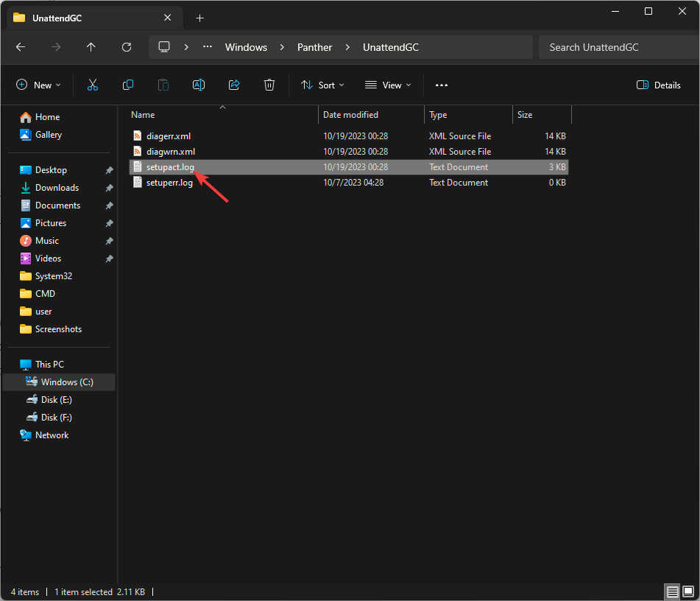700x601 pixels.
Task: Open the See more ellipsis menu
Action: [x=442, y=85]
